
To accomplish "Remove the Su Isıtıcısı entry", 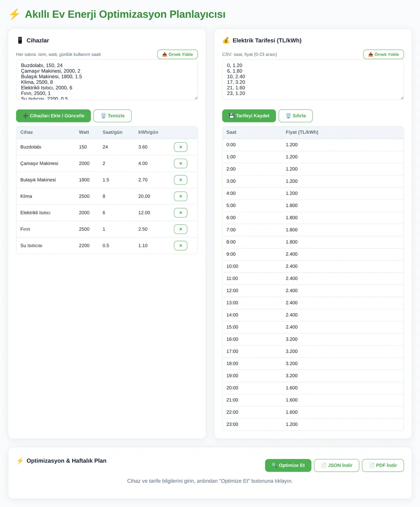I will pos(181,246).
